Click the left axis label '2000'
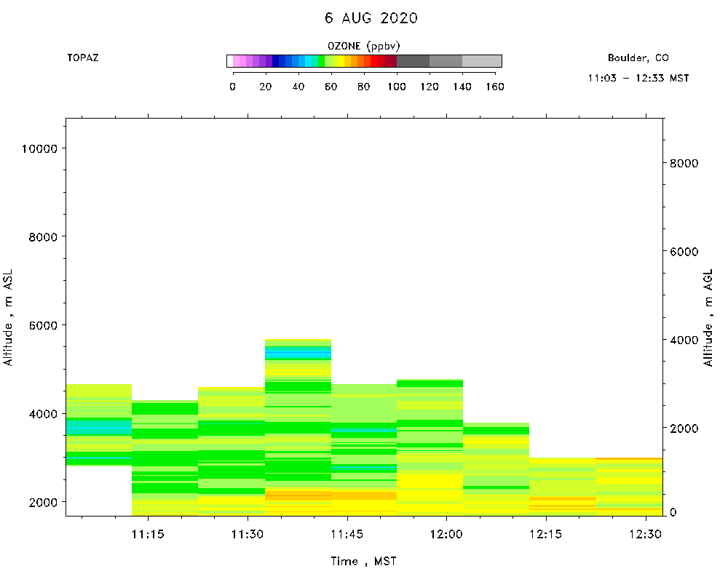 [x=43, y=503]
